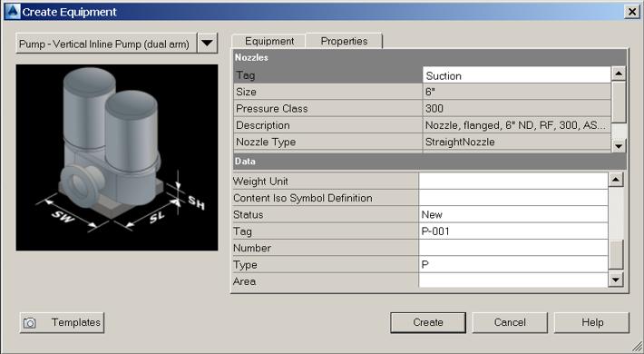This screenshot has height=354, width=644.
Task: Click the Data scroll up arrow
Action: 616,179
